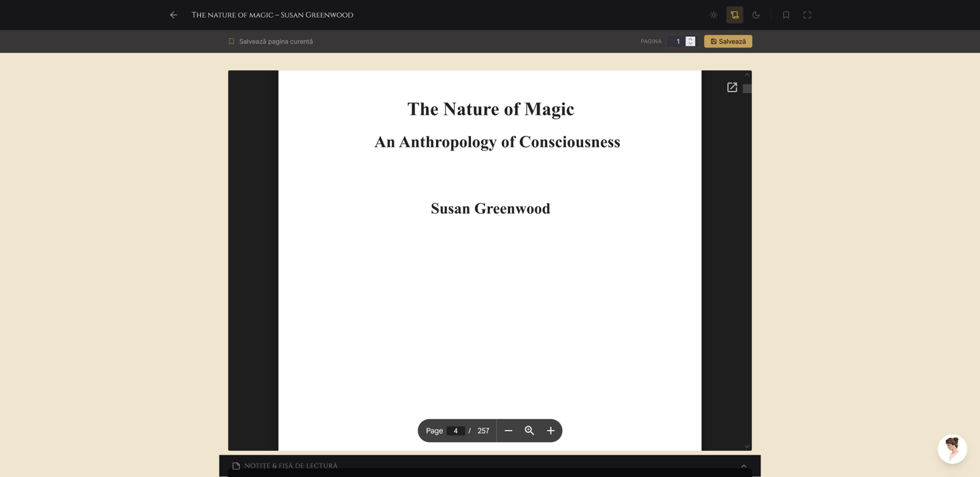The width and height of the screenshot is (980, 477).
Task: Decrease PAGINA value with down stepper
Action: click(x=690, y=44)
